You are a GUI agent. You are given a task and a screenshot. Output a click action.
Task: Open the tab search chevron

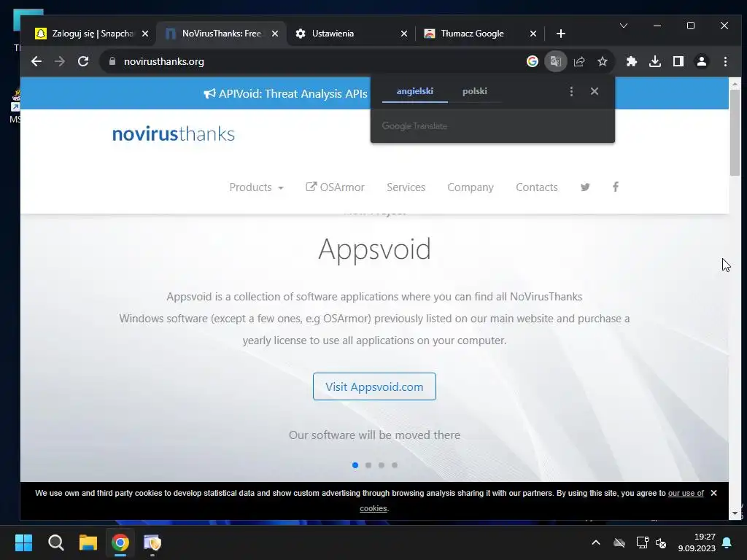[x=624, y=26]
